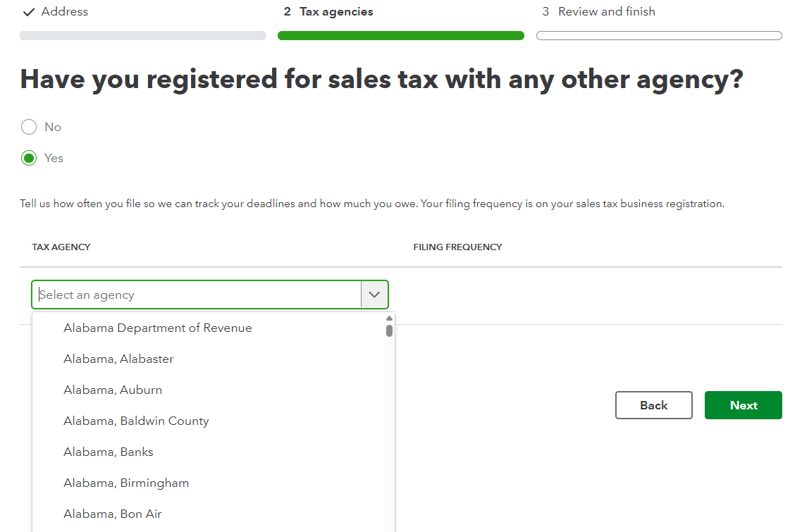Select the No radio button
The height and width of the screenshot is (532, 802).
pos(29,127)
